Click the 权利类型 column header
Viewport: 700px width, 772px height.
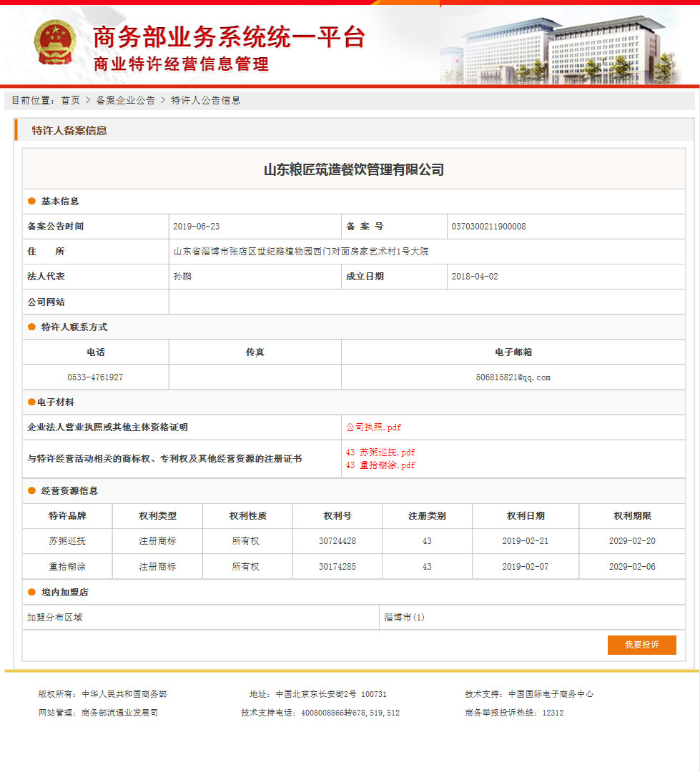pos(157,516)
